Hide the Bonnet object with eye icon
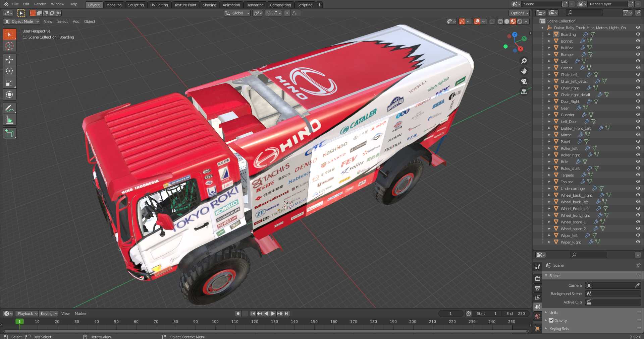 (638, 41)
